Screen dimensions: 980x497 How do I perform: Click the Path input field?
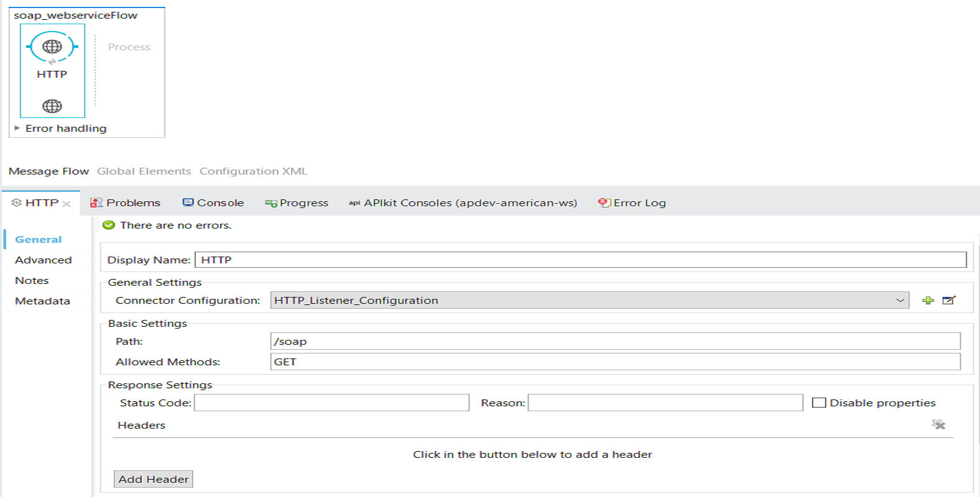(615, 342)
